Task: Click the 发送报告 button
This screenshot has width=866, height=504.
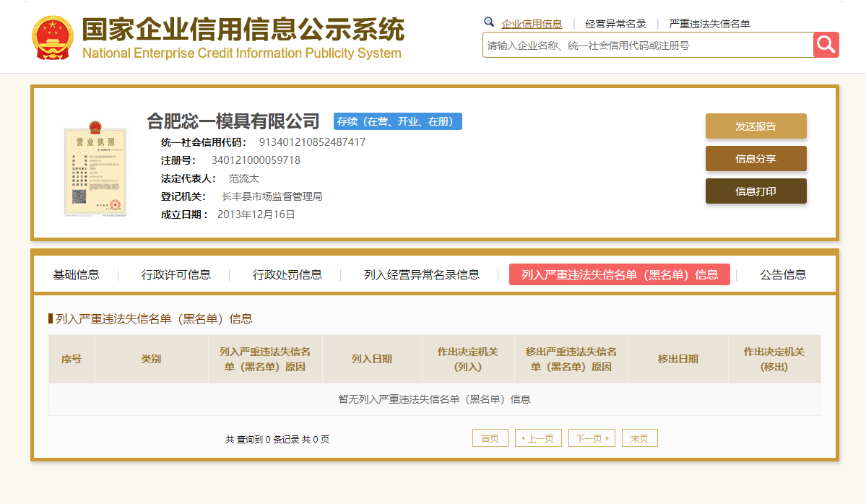Action: (755, 126)
